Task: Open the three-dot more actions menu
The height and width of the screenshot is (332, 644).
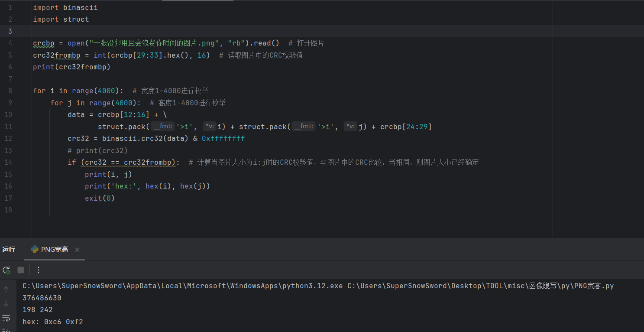Action: click(x=38, y=270)
